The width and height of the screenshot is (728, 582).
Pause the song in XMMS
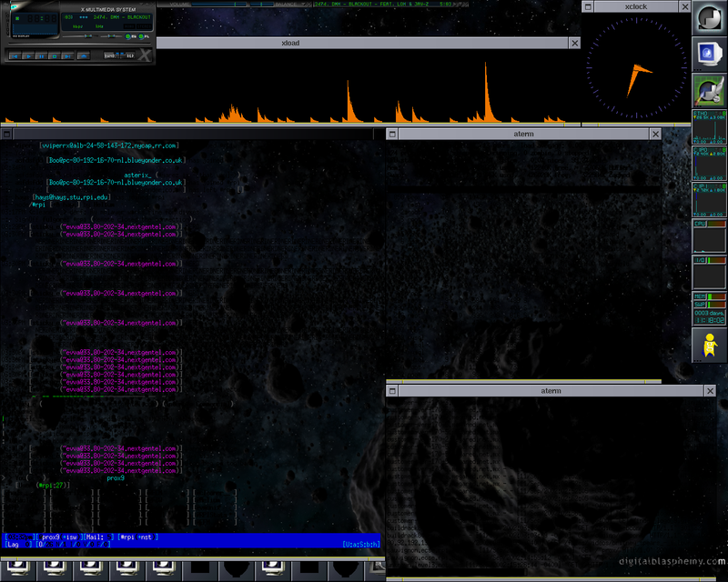(41, 56)
